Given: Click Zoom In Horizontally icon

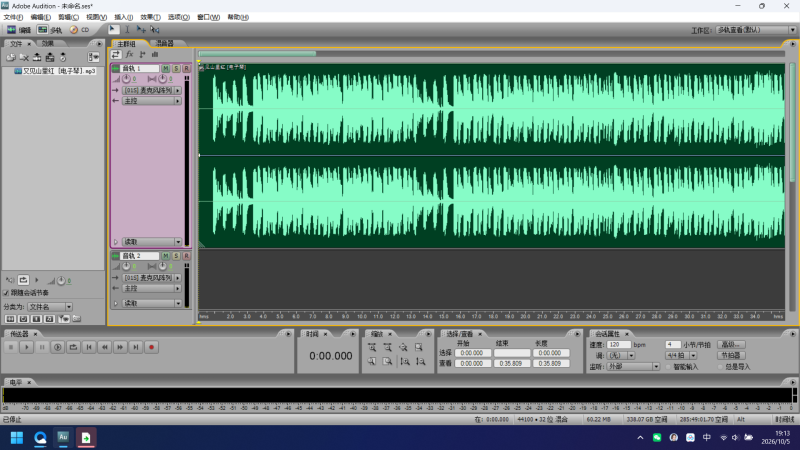Looking at the screenshot, I should [x=372, y=347].
